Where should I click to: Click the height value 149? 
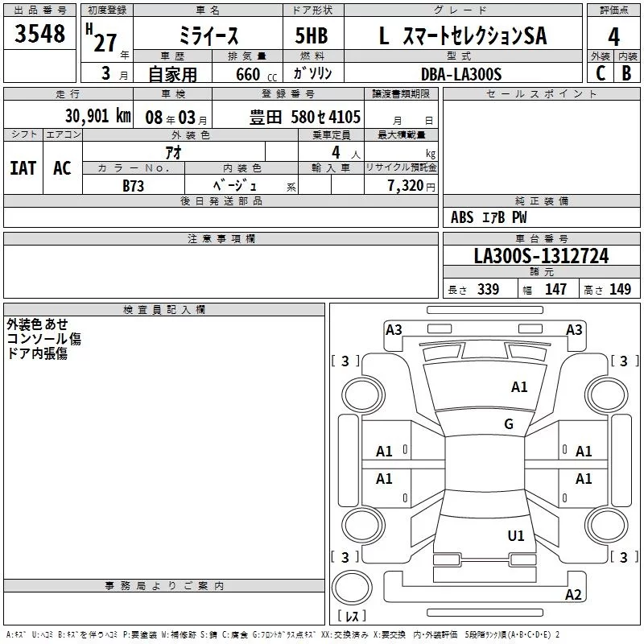(x=620, y=289)
